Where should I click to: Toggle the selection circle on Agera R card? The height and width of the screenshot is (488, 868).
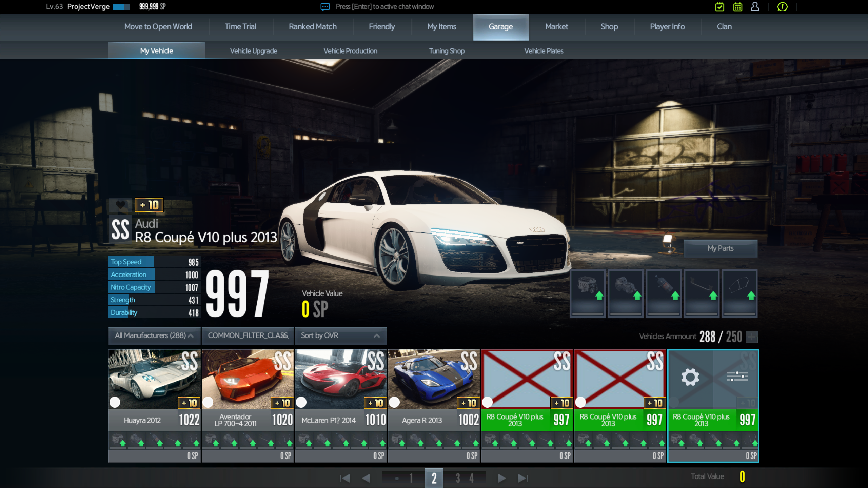point(394,402)
